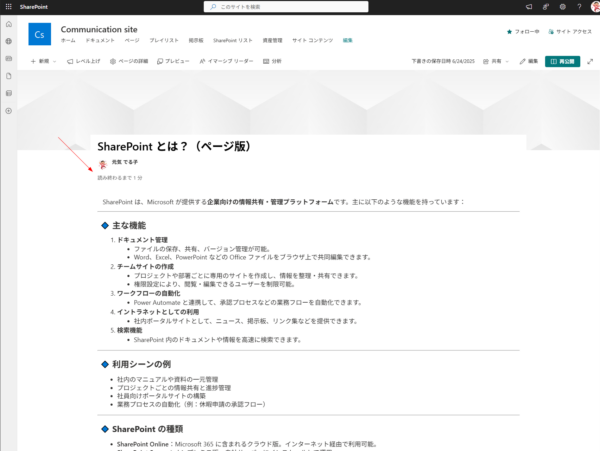Open ページの詳細 page details

tap(129, 61)
